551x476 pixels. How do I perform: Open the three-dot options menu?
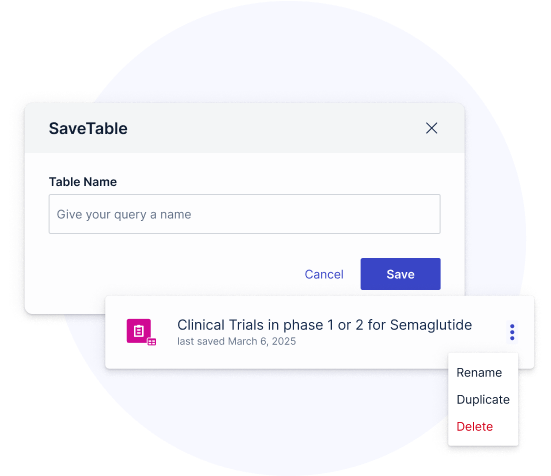[x=512, y=332]
